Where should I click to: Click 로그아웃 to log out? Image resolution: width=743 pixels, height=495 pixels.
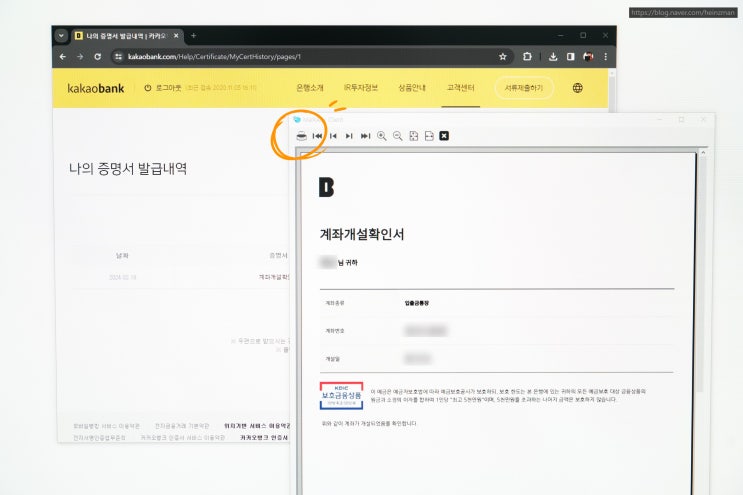(x=163, y=88)
